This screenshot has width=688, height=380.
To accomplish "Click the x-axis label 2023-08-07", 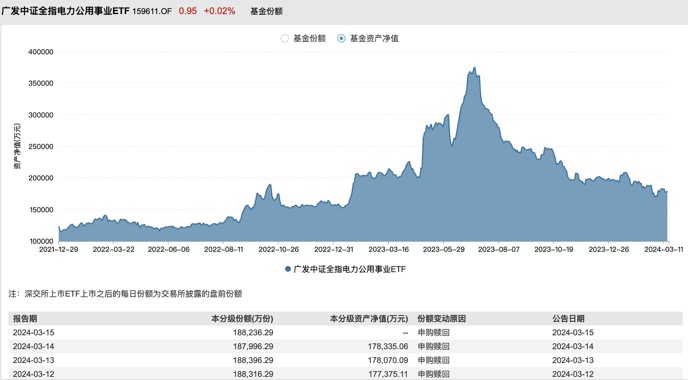I will 499,249.
